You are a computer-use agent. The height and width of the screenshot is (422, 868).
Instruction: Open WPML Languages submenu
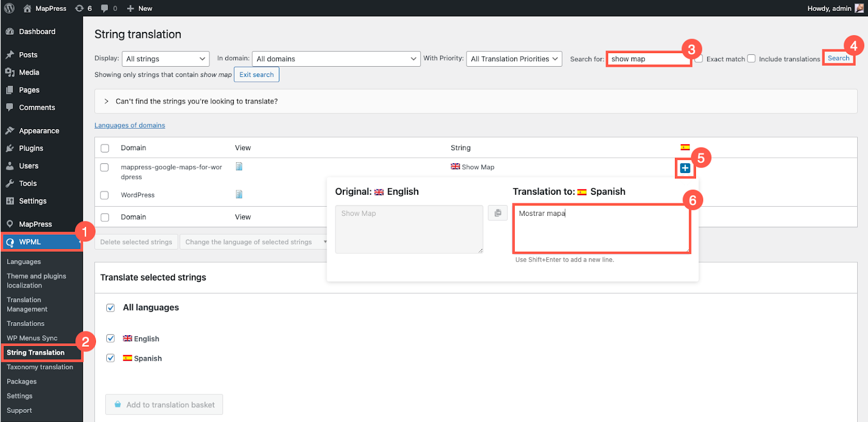[x=24, y=261]
